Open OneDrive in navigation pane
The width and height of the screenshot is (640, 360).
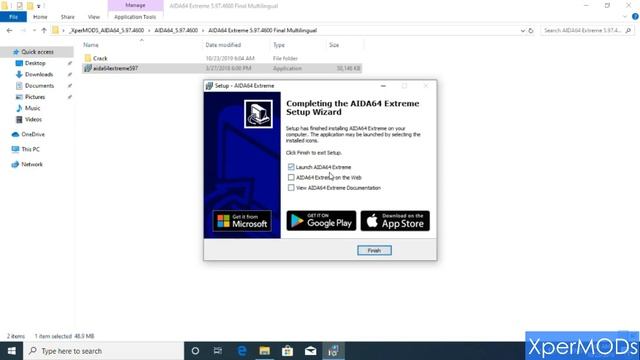coord(33,134)
